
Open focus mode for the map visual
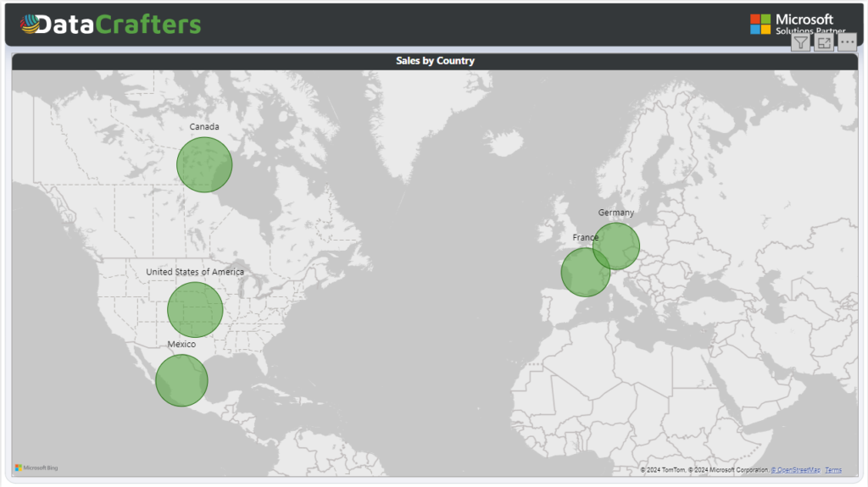point(824,42)
